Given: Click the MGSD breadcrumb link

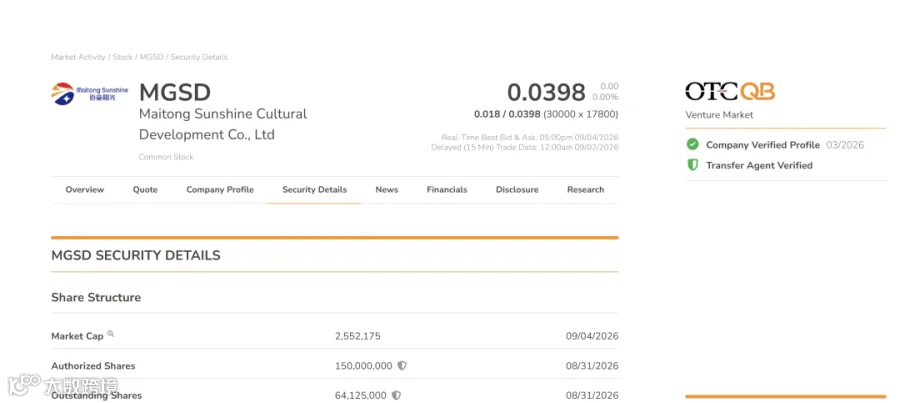Looking at the screenshot, I should point(152,57).
